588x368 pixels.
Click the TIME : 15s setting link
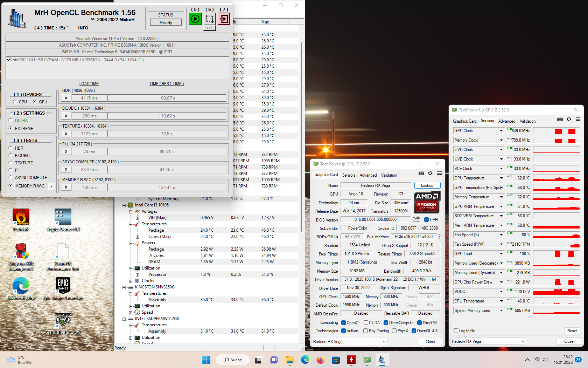tap(51, 28)
